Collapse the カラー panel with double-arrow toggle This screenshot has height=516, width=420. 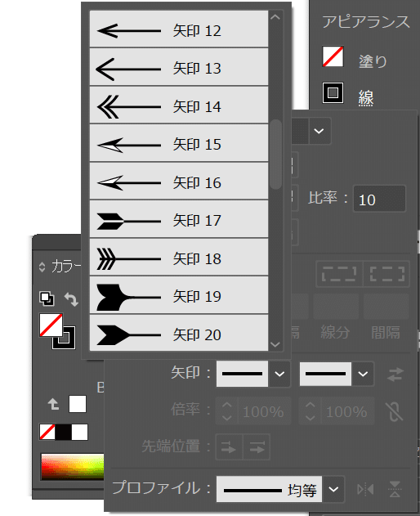42,267
